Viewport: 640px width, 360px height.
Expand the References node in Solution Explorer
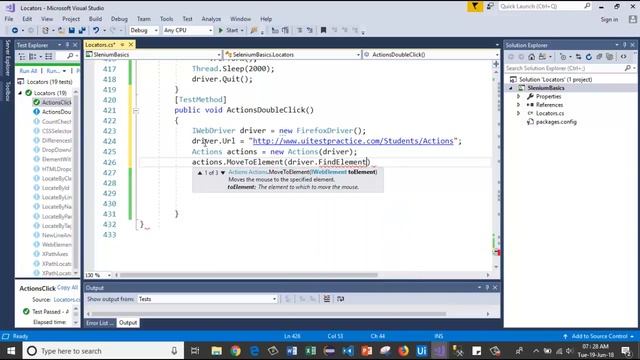coord(519,105)
